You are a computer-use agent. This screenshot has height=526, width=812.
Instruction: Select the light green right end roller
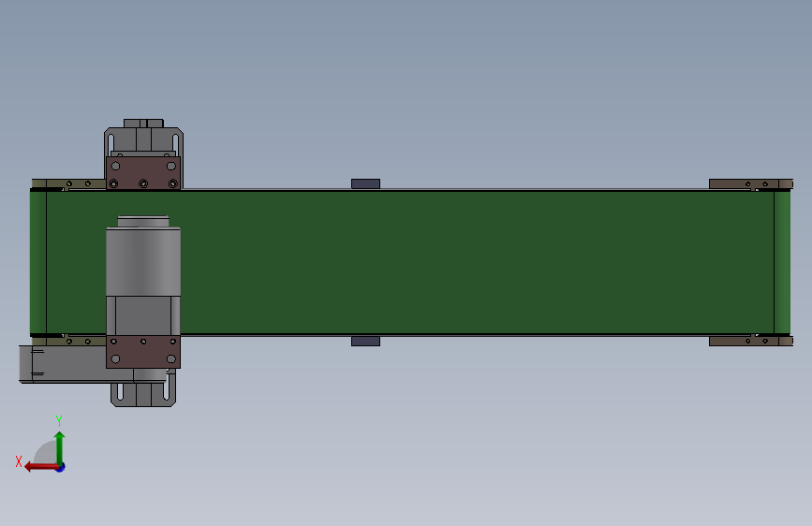(x=782, y=262)
